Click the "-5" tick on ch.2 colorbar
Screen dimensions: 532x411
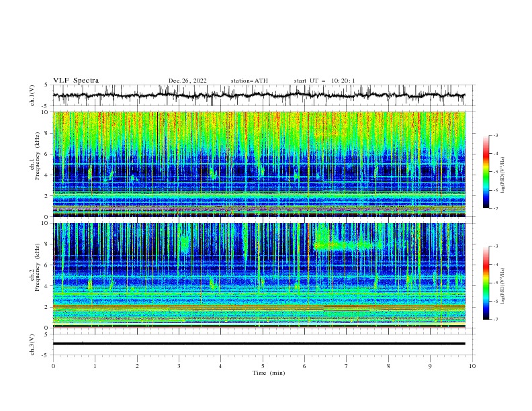[496, 283]
